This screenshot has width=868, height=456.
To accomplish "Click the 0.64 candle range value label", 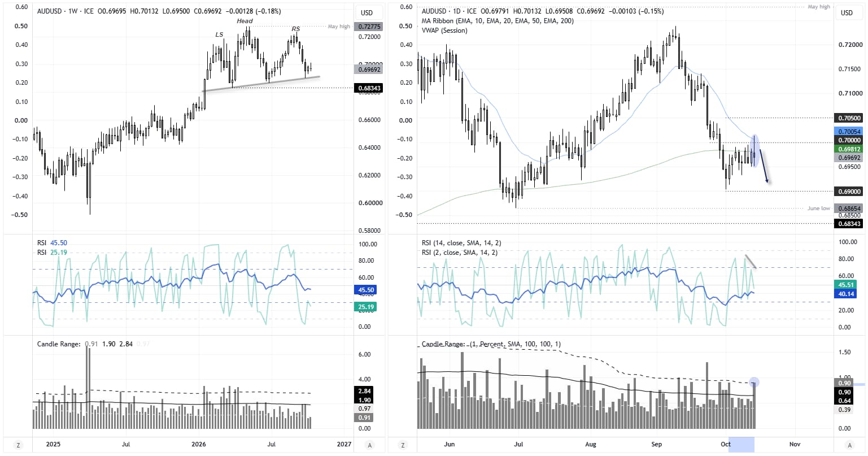I will click(844, 401).
